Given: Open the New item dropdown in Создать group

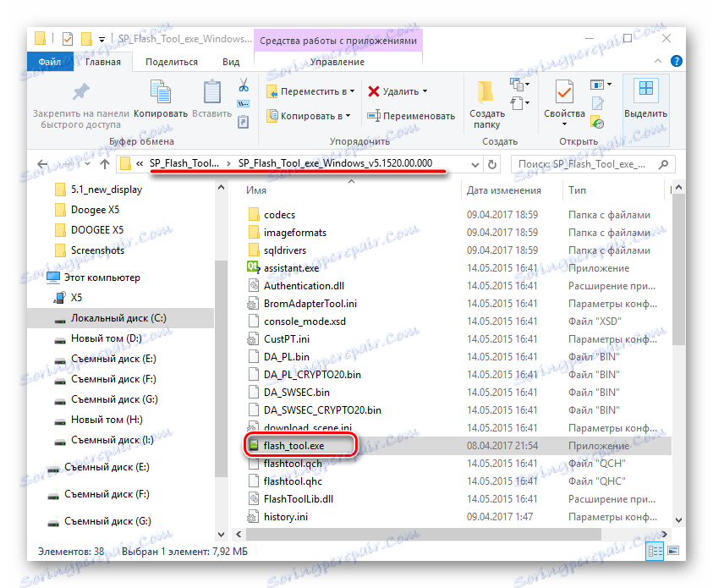Looking at the screenshot, I should [x=520, y=85].
